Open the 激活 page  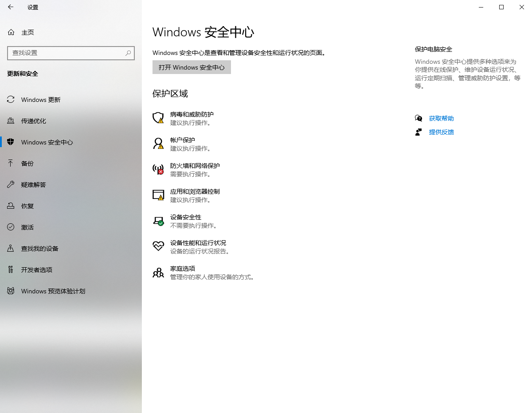(x=71, y=227)
